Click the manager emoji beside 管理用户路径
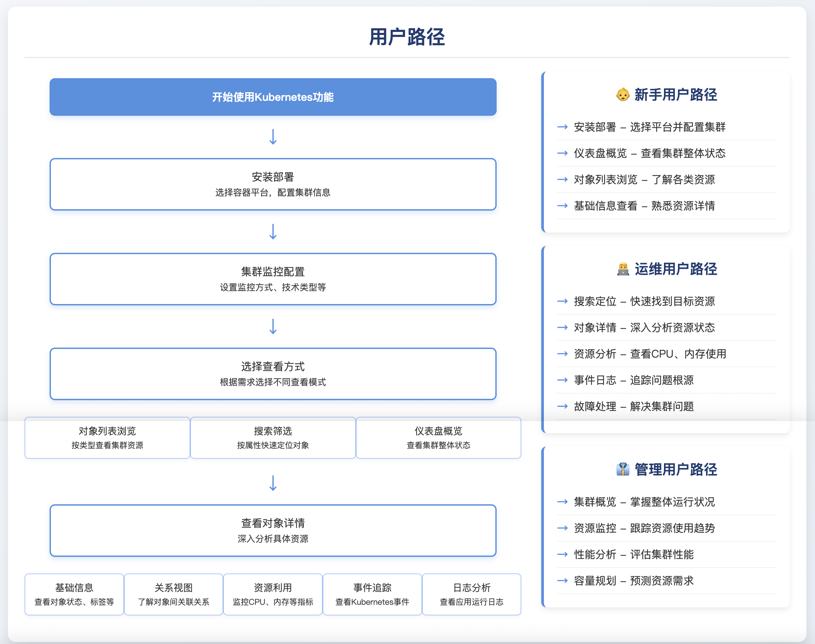The width and height of the screenshot is (815, 644). 623,469
